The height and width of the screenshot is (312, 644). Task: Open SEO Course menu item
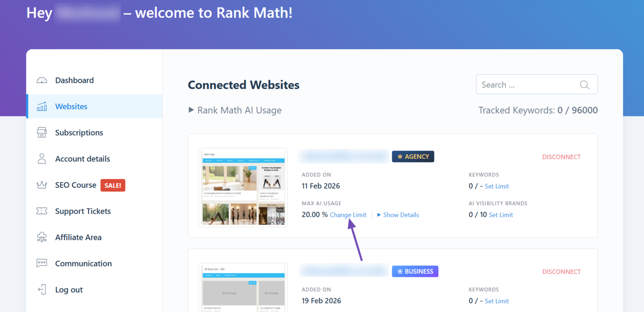94,185
